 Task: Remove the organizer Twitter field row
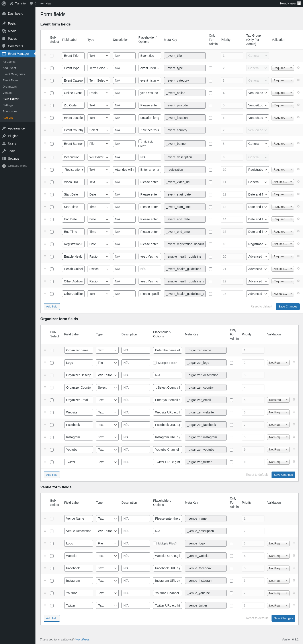294,462
